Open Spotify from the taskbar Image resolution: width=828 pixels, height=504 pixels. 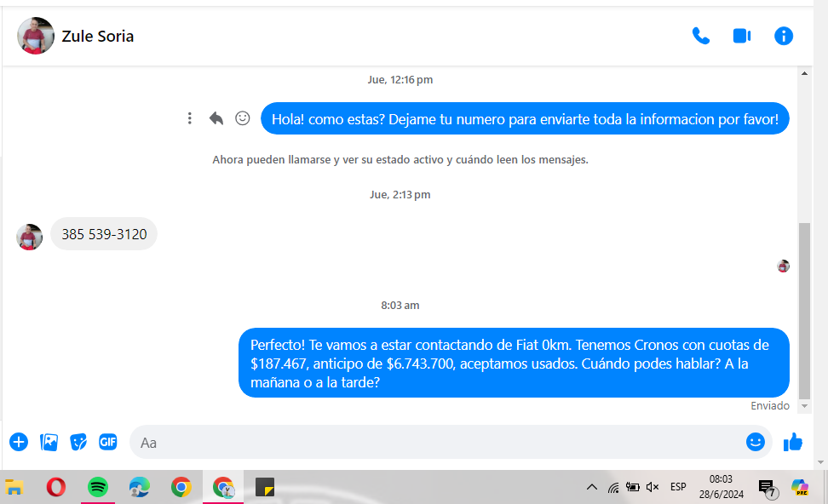pos(98,487)
